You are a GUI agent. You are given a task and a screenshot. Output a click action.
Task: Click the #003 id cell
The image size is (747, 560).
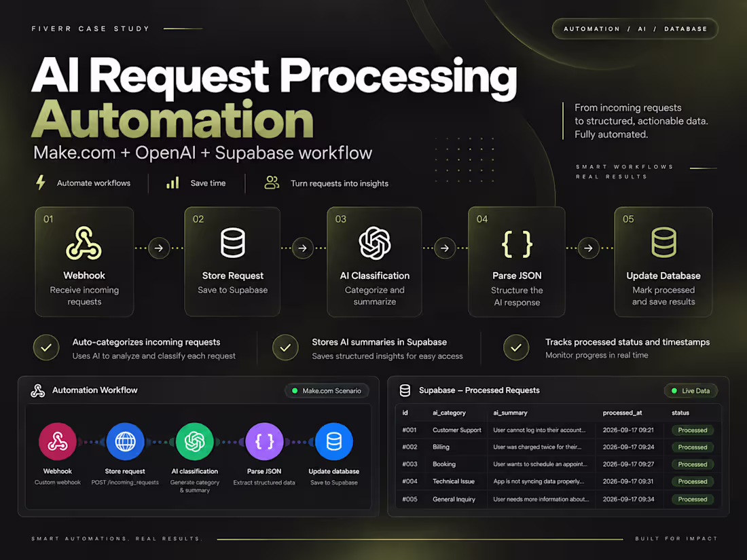pyautogui.click(x=409, y=464)
